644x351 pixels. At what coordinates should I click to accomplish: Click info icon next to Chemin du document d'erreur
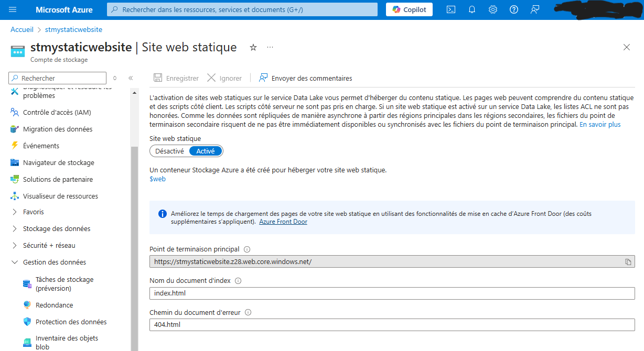pos(248,312)
